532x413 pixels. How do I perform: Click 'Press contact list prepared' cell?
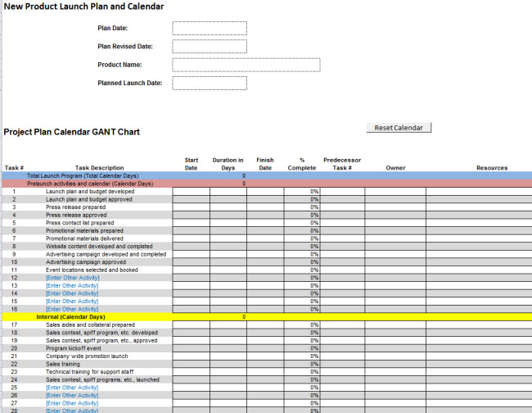tap(79, 223)
